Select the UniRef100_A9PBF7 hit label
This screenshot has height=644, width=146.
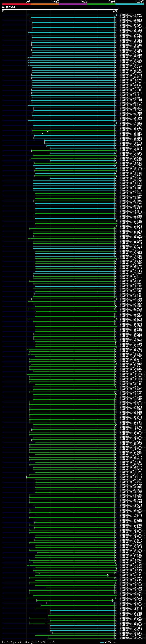(x=131, y=37)
